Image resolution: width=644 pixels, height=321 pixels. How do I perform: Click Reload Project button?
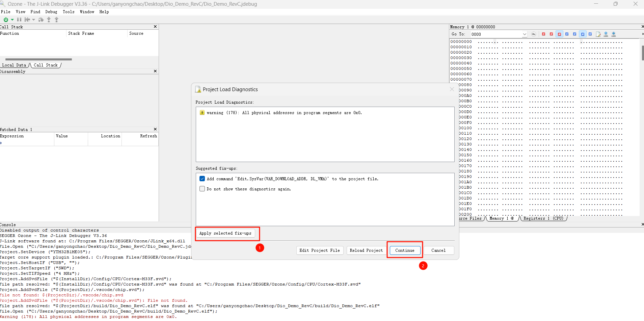pos(366,250)
